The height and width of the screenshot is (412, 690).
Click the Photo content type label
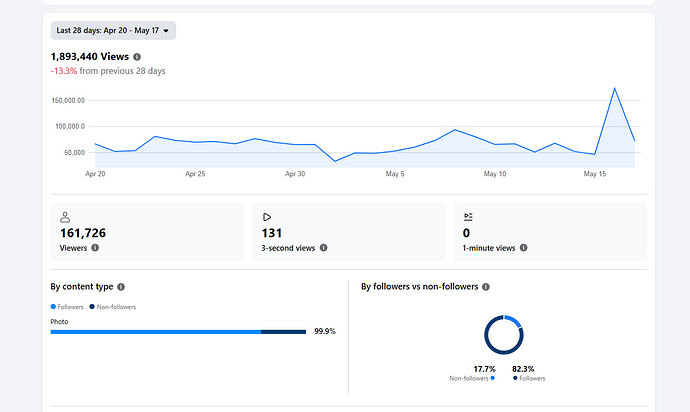[59, 322]
